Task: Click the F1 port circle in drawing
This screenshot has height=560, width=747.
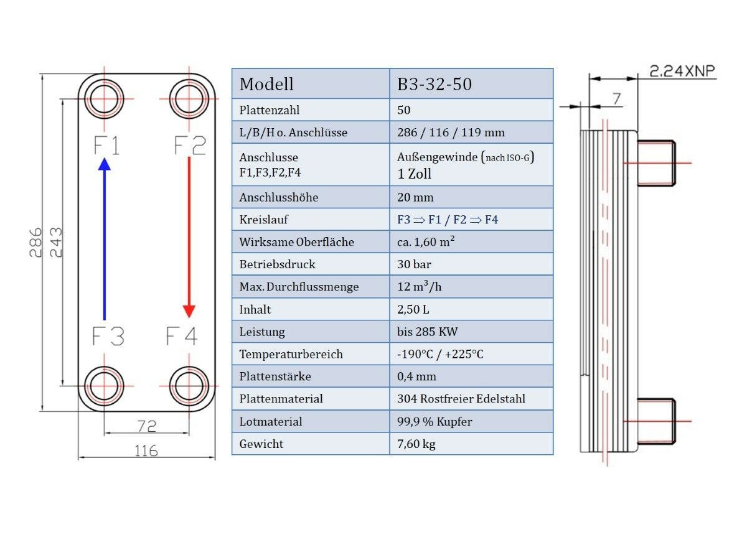Action: (103, 99)
